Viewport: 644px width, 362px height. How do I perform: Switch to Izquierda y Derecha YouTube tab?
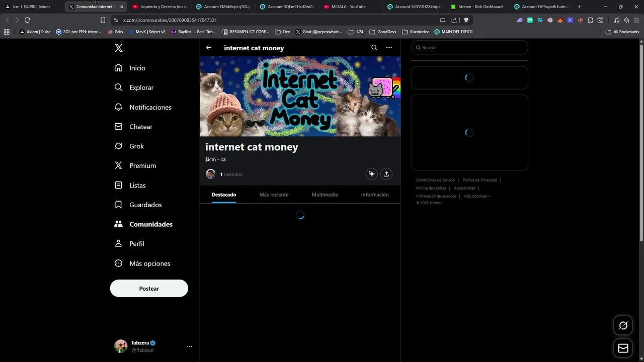(160, 7)
